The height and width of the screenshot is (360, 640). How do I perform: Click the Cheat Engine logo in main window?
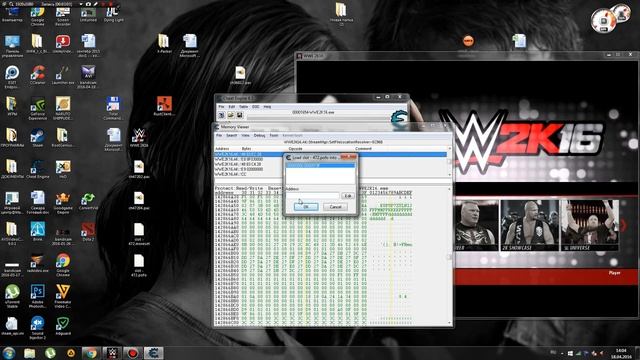[398, 118]
